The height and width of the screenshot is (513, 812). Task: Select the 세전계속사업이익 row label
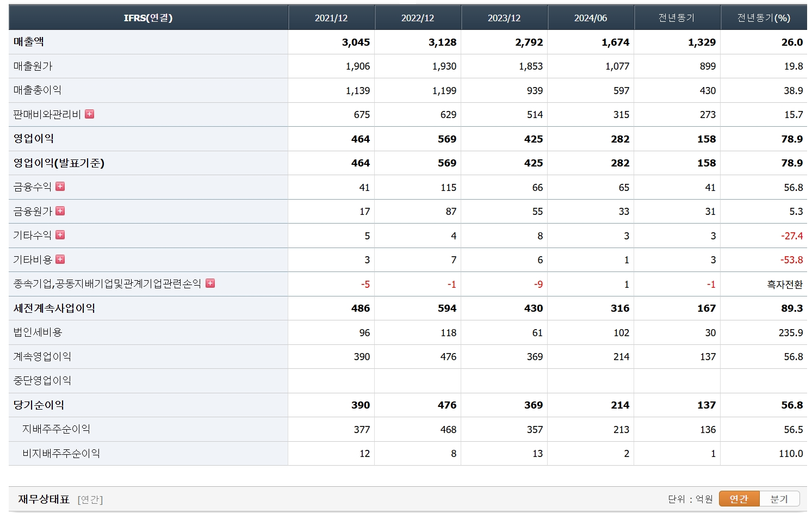tap(54, 308)
